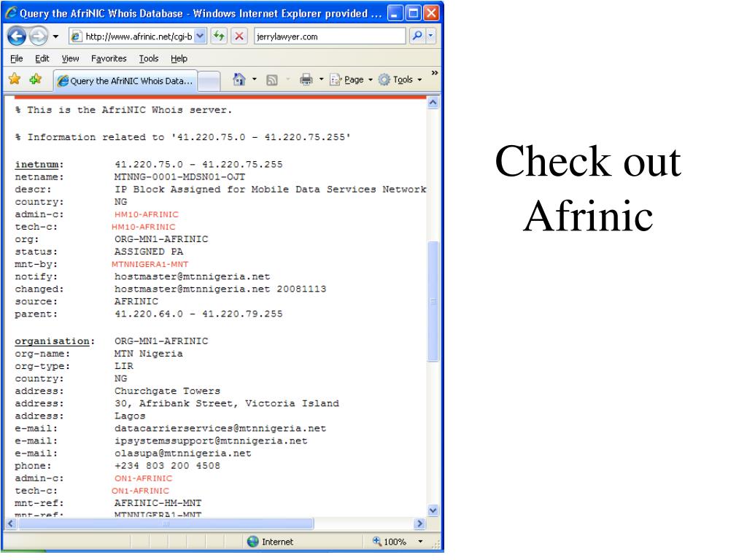Open the tech-c ON1-AFRINIC link
The image size is (747, 560).
[141, 491]
